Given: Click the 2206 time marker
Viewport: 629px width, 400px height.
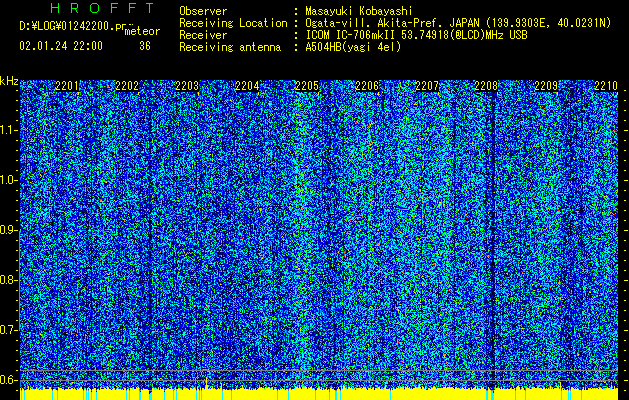Looking at the screenshot, I should click(367, 86).
